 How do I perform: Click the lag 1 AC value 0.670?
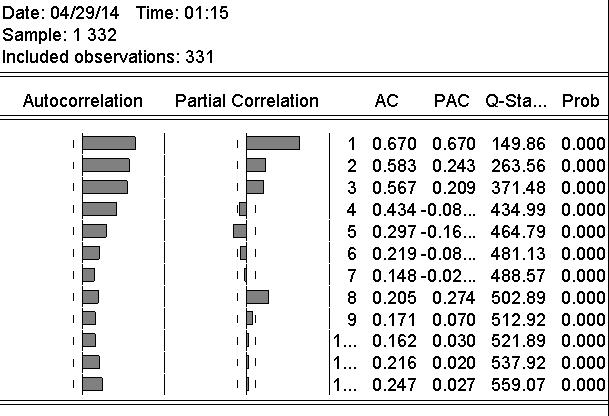click(x=391, y=143)
